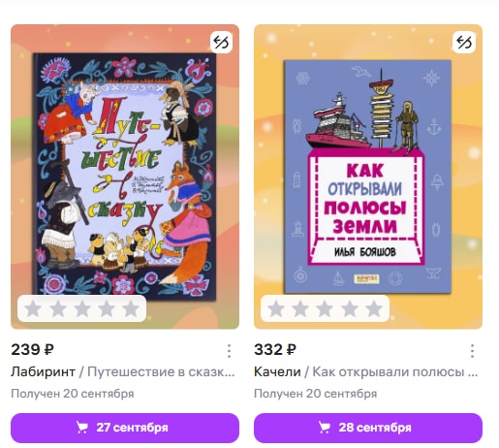Image resolution: width=499 pixels, height=448 pixels.
Task: Click the compare icon on Как открывали полюсы Земли card
Action: 464,42
